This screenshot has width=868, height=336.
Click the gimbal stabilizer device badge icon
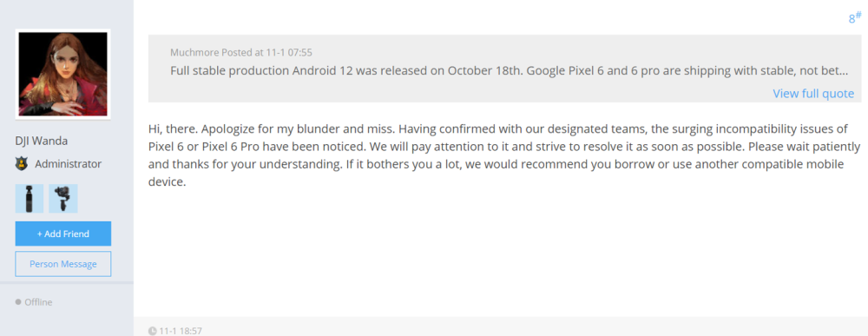(x=63, y=199)
